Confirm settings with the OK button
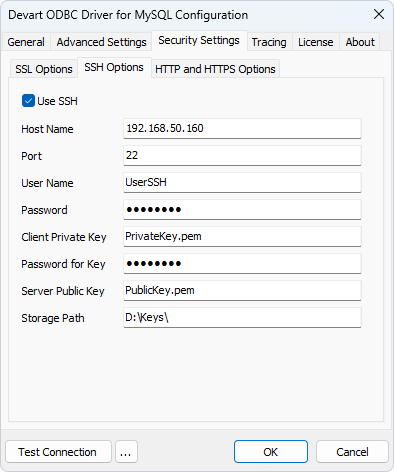394x472 pixels. click(x=271, y=452)
